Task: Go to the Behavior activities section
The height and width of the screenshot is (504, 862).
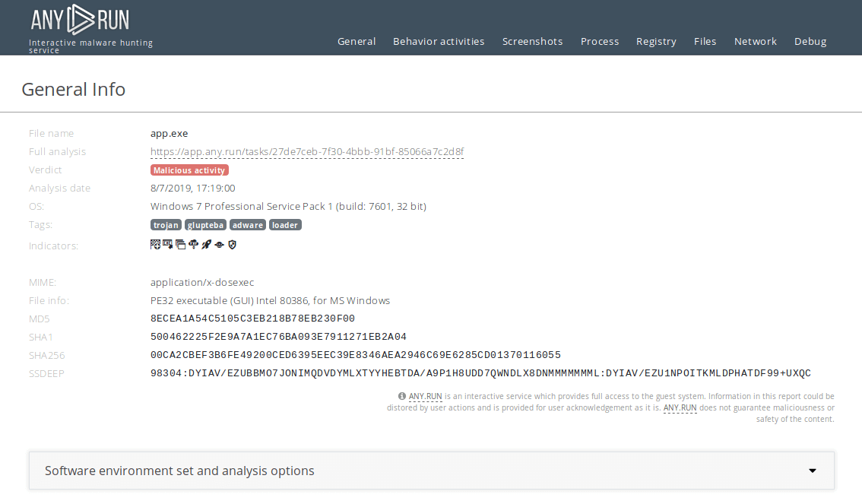Action: pos(439,42)
